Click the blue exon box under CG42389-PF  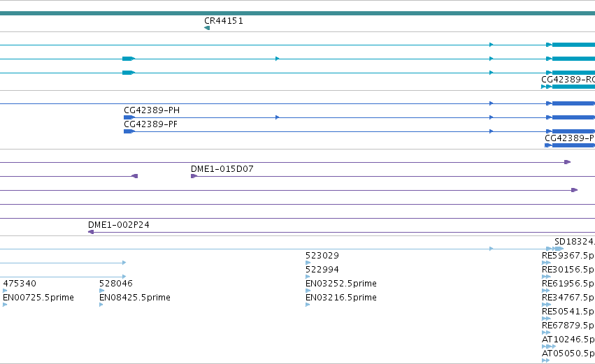click(x=129, y=131)
